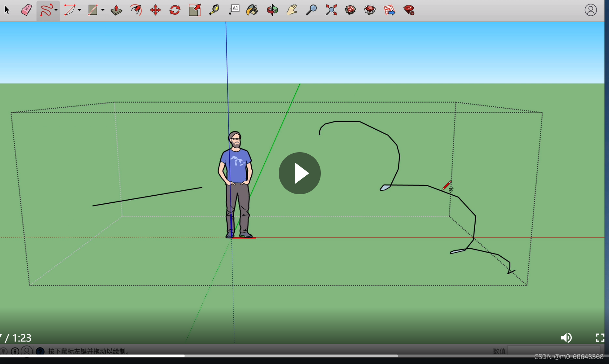
Task: Click the standing man figure
Action: [236, 185]
